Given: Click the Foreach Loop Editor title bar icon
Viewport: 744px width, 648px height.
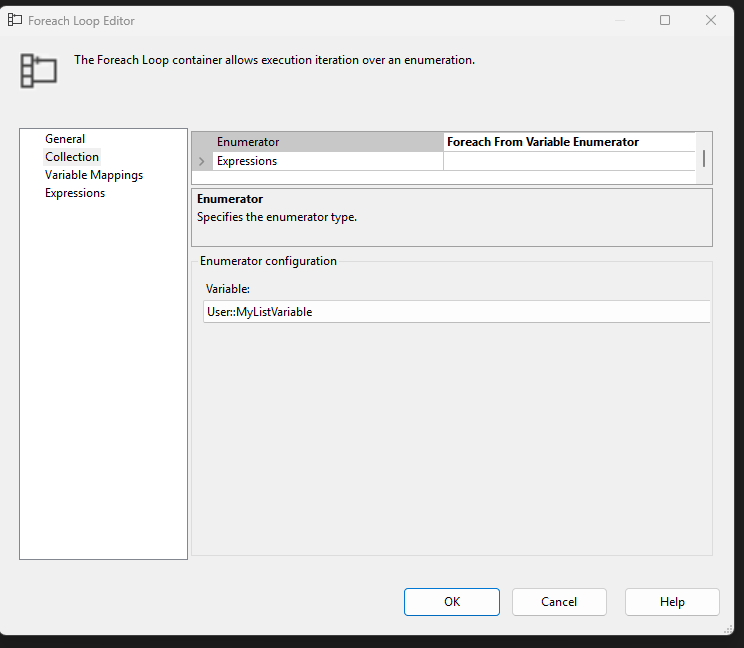Looking at the screenshot, I should [15, 20].
